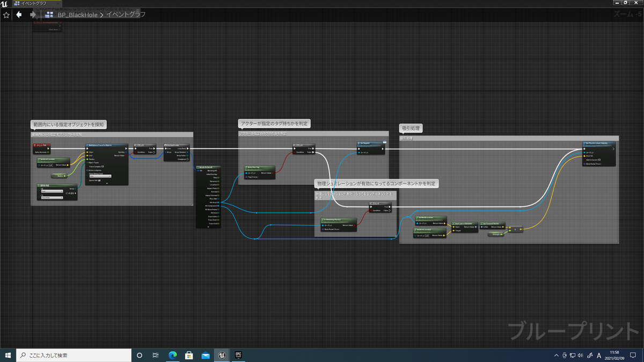Select the Set Ragdoll node header
644x362 pixels.
click(x=370, y=144)
